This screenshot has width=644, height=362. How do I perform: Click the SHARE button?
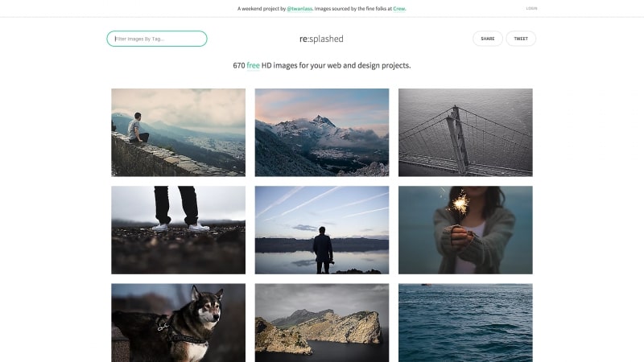(x=488, y=39)
